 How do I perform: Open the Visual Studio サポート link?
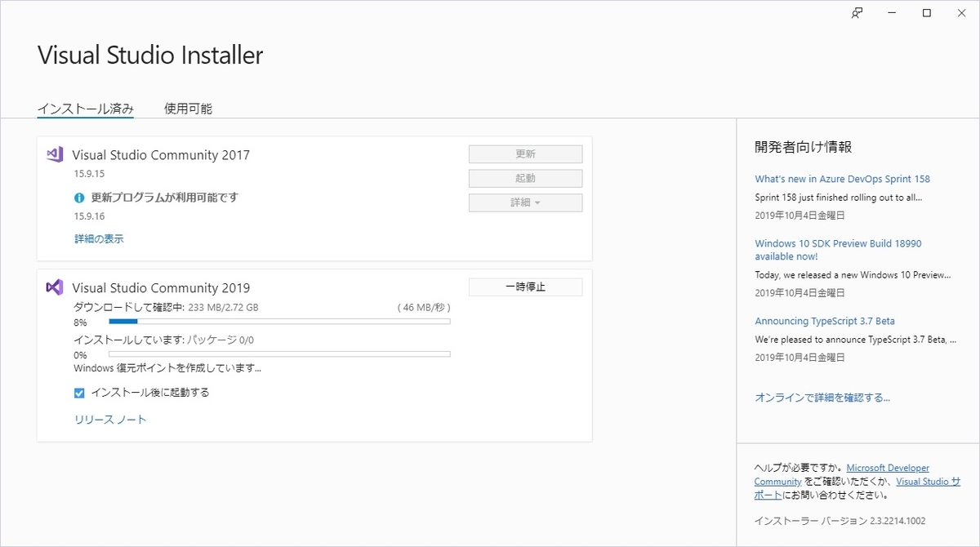point(928,482)
